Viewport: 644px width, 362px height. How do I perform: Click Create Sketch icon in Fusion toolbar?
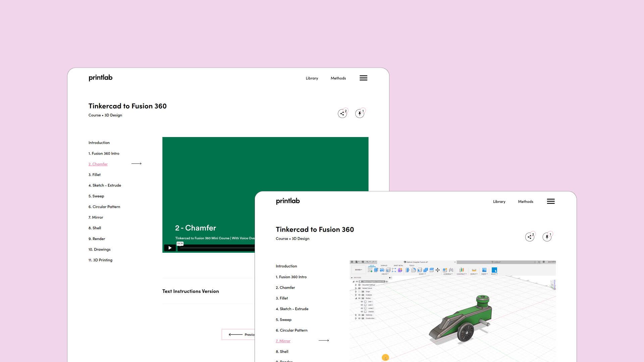(x=370, y=270)
